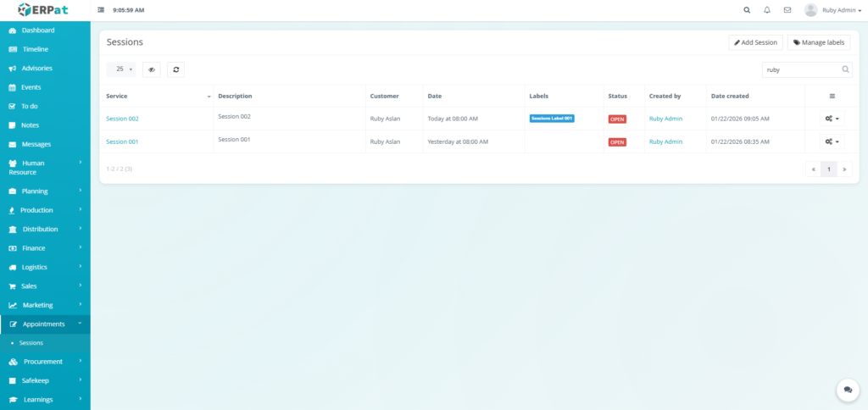Open the chat bubble floating icon

[847, 390]
